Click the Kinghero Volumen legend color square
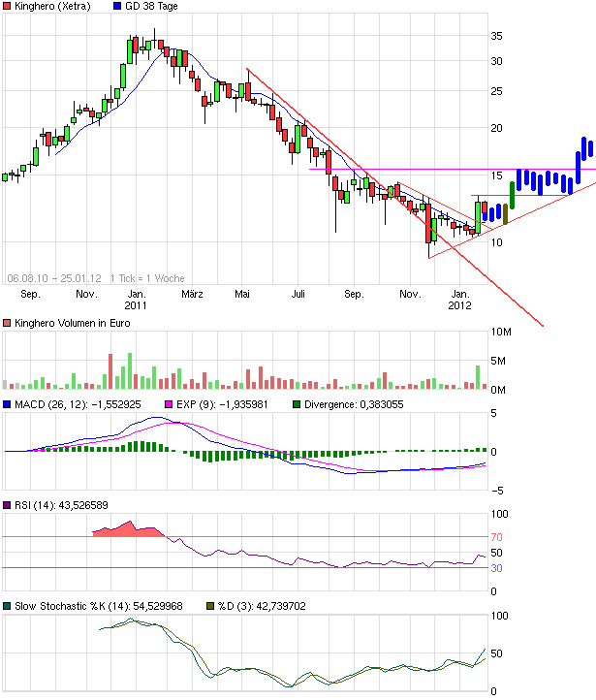Image resolution: width=596 pixels, height=700 pixels. (7, 323)
